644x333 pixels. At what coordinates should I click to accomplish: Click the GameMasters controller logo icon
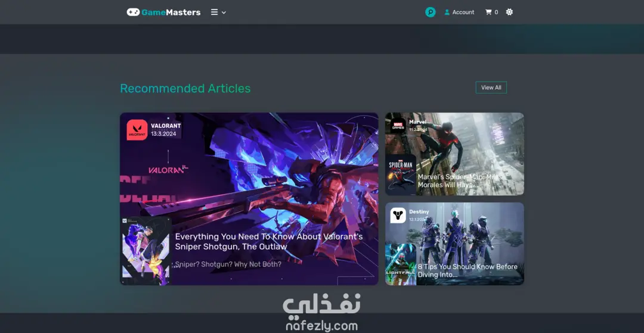coord(133,13)
